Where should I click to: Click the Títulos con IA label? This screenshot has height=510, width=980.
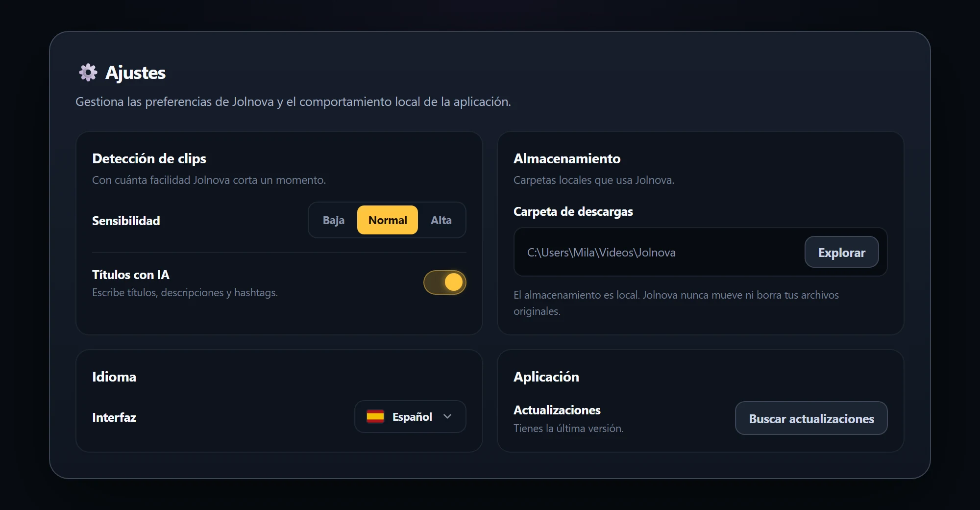pyautogui.click(x=131, y=275)
